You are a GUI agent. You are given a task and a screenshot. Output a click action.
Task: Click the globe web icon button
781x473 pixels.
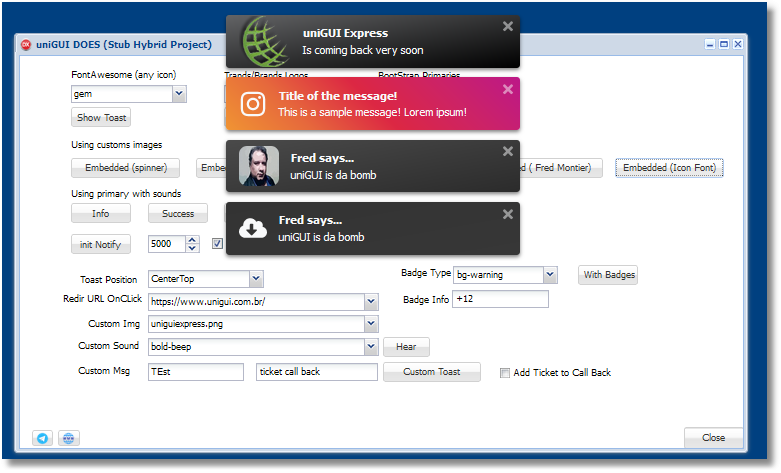[69, 438]
